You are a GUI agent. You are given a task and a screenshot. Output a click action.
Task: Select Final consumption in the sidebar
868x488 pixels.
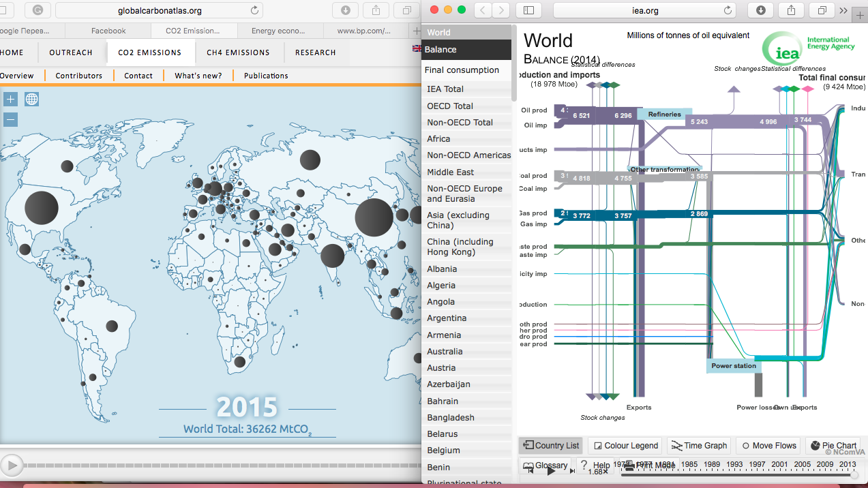pos(466,70)
